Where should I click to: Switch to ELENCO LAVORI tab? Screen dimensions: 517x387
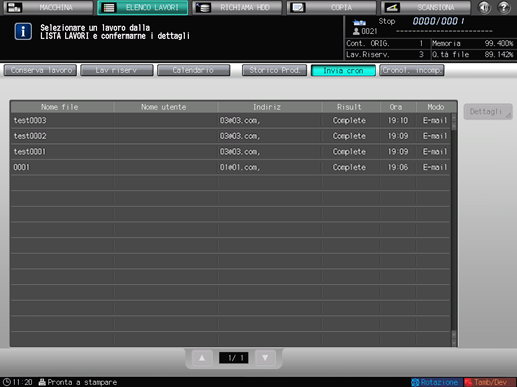(142, 7)
